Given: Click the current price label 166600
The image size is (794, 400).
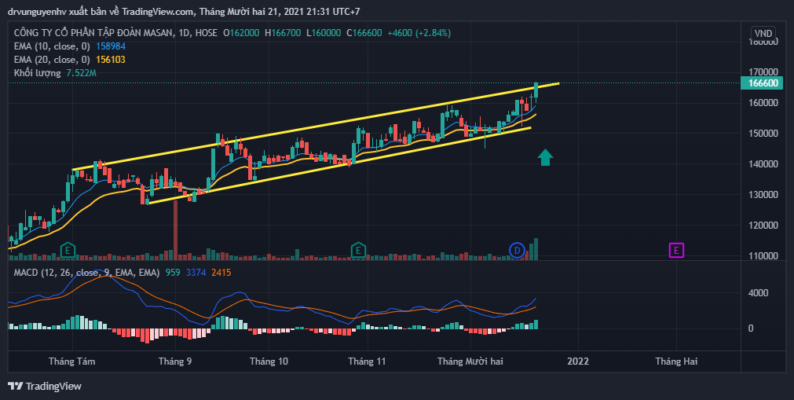Looking at the screenshot, I should 762,83.
